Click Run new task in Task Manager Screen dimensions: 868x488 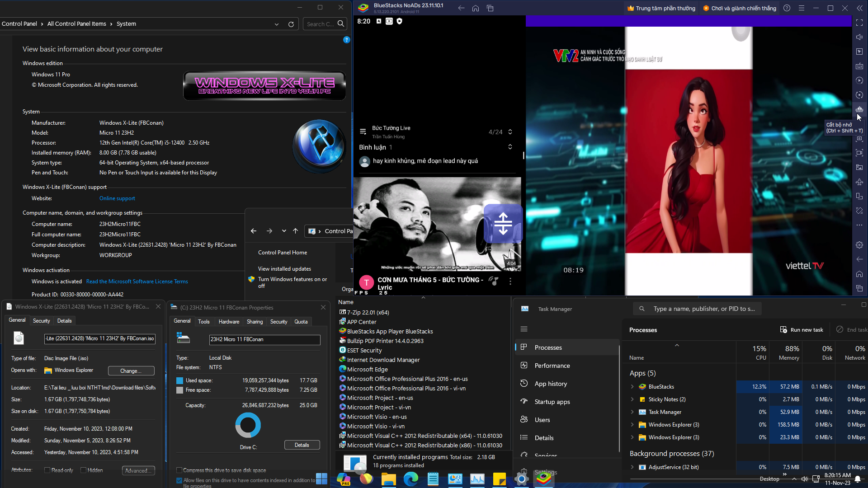coord(802,330)
